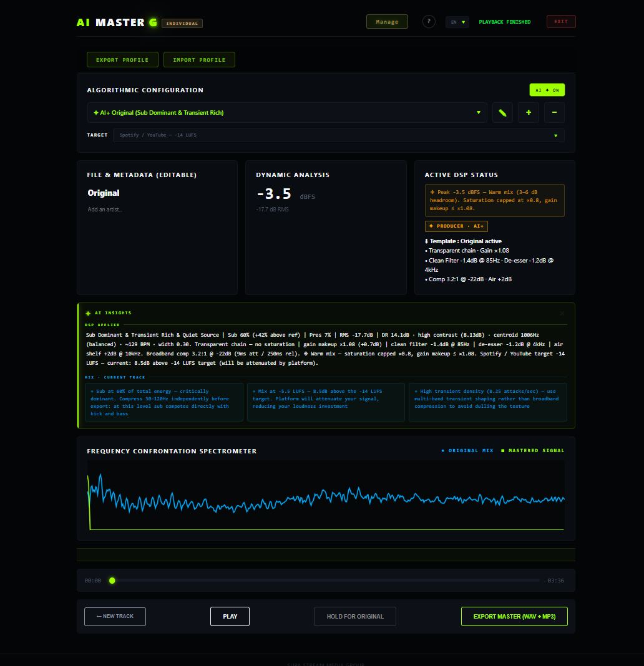Click the Original Mix legend entry

tap(467, 451)
